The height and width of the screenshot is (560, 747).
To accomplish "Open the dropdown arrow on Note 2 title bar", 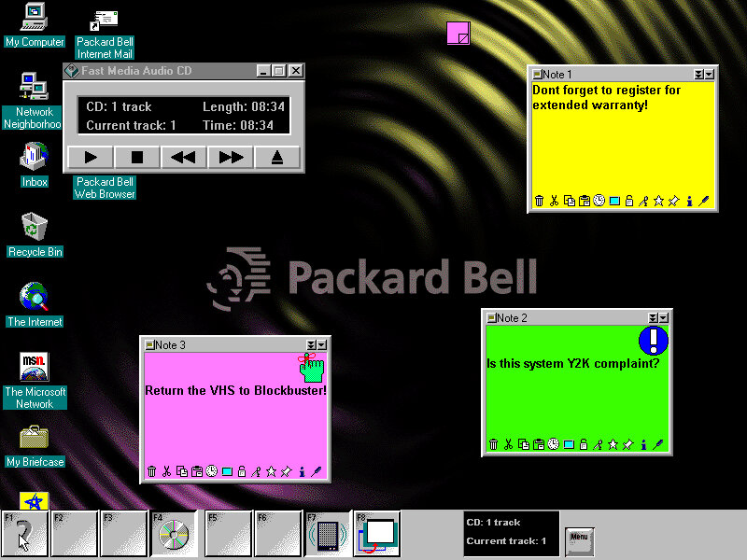I will point(663,318).
